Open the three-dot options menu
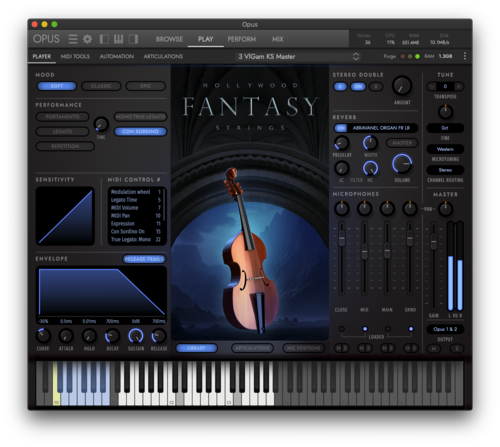 465,56
